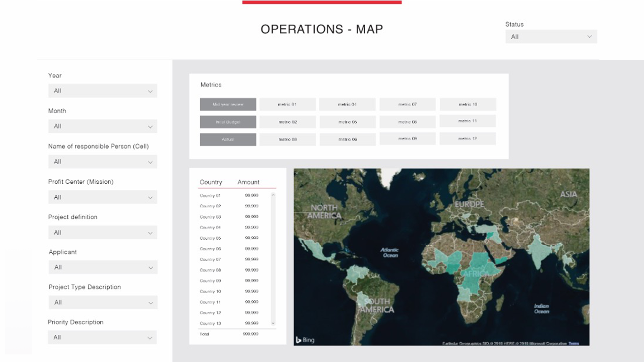
Task: Pick metric 06 button
Action: [347, 139]
